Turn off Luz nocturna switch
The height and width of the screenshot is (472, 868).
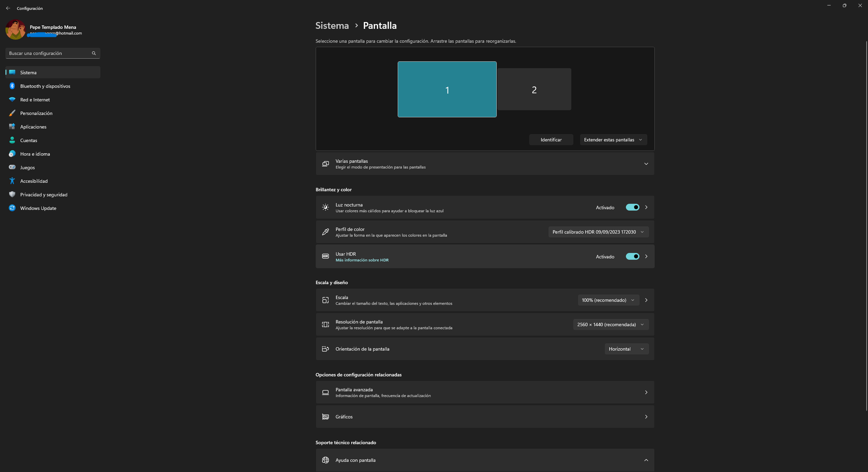(632, 208)
